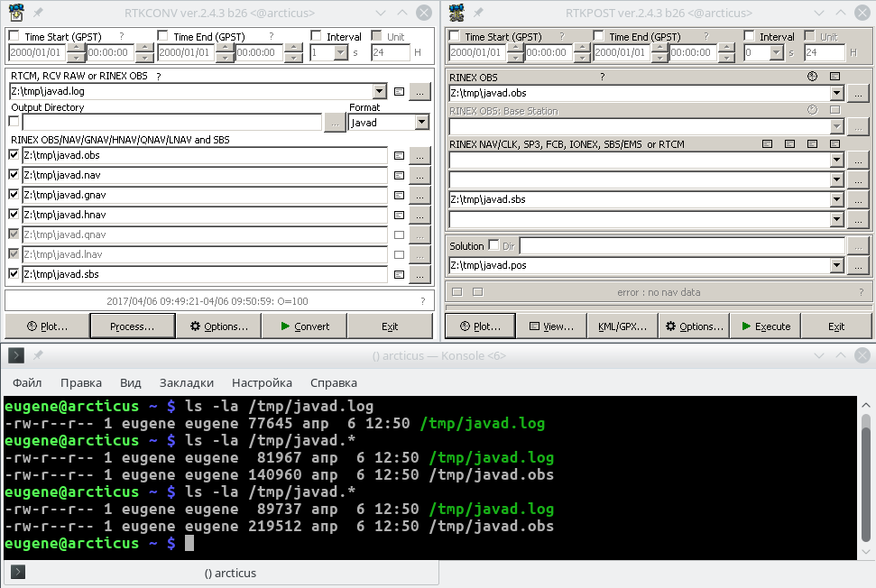Click the Output Directory text field
876x588 pixels.
coord(171,123)
